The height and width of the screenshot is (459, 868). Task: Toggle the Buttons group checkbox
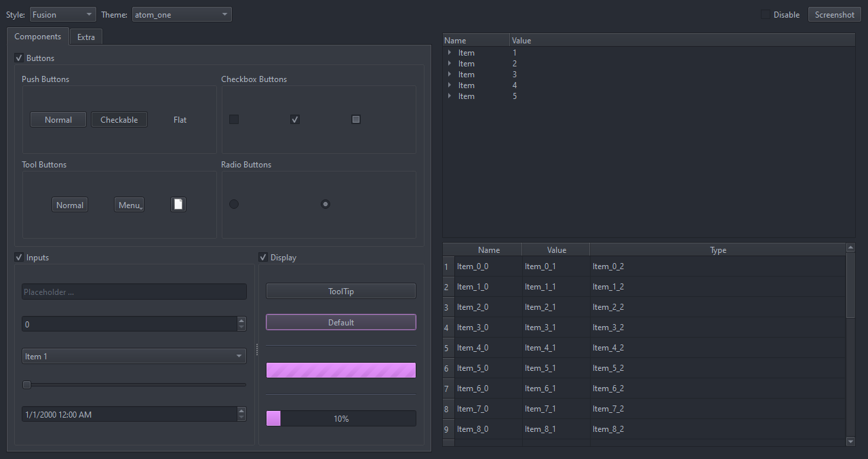pyautogui.click(x=19, y=58)
